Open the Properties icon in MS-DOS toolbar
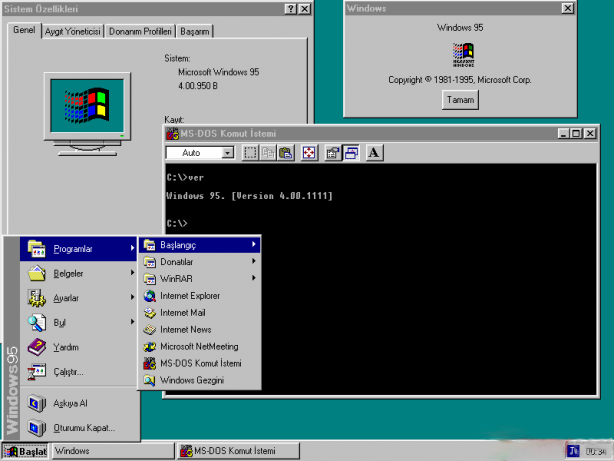 333,153
